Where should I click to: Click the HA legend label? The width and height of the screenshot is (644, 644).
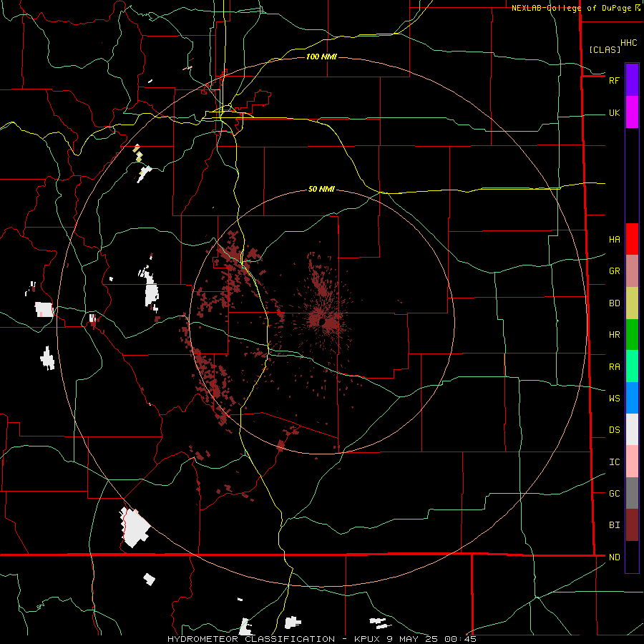[614, 239]
